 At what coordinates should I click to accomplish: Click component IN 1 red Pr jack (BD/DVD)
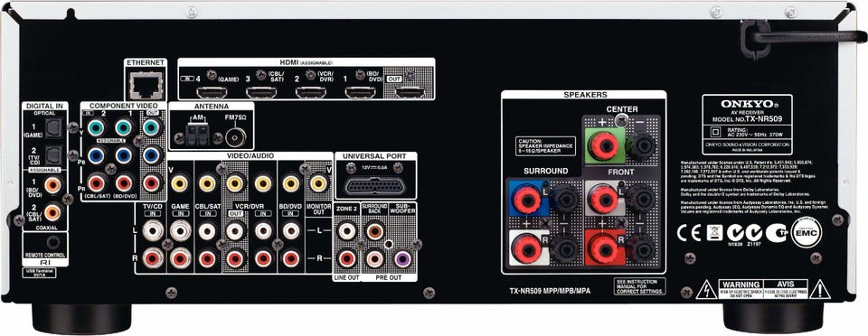click(124, 183)
